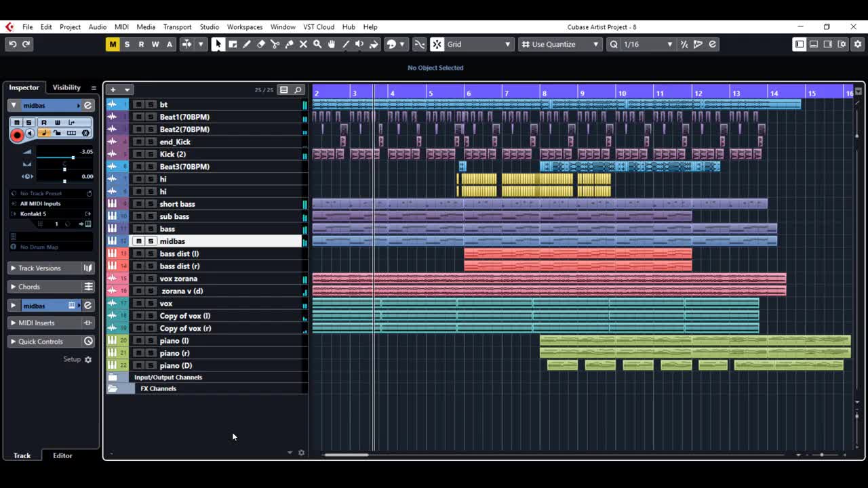Select the Comp hand tool
Image resolution: width=868 pixels, height=488 pixels.
click(x=331, y=44)
